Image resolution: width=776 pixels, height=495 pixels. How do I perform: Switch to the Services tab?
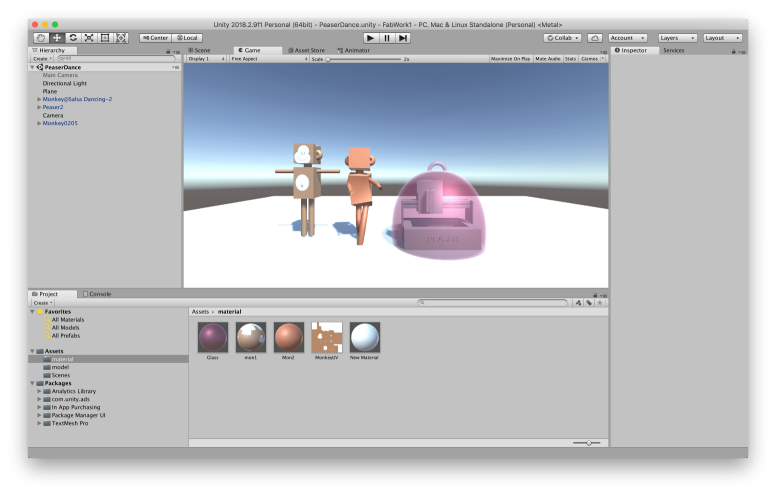point(674,50)
